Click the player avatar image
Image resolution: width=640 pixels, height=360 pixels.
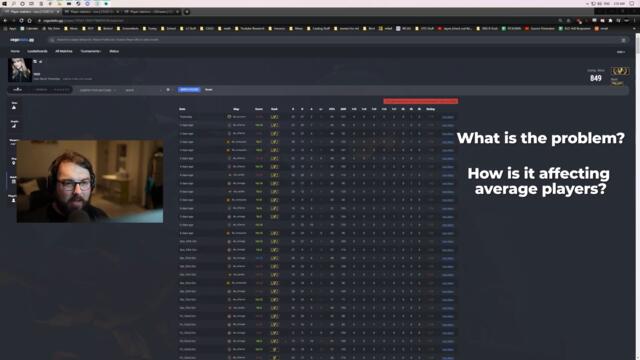pos(20,70)
